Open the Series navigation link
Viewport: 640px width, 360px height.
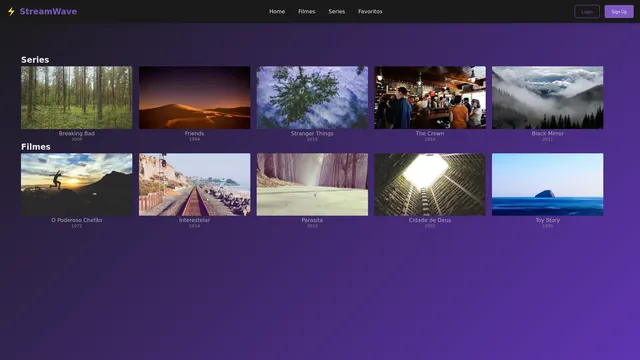pyautogui.click(x=337, y=11)
